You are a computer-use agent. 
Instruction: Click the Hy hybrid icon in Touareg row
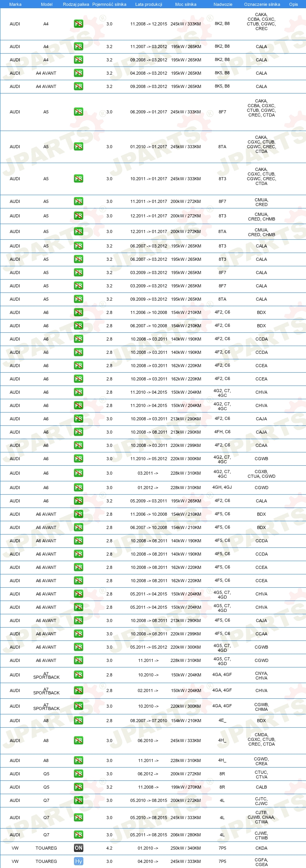pyautogui.click(x=79, y=861)
